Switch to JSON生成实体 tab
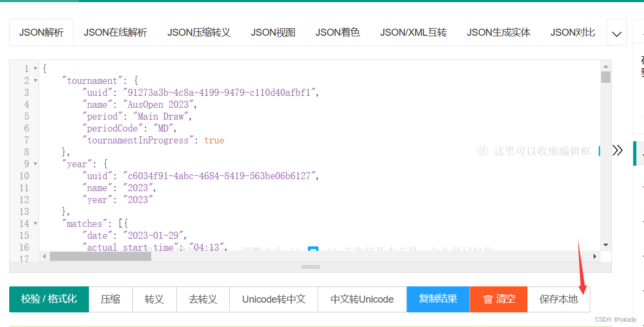 tap(499, 32)
